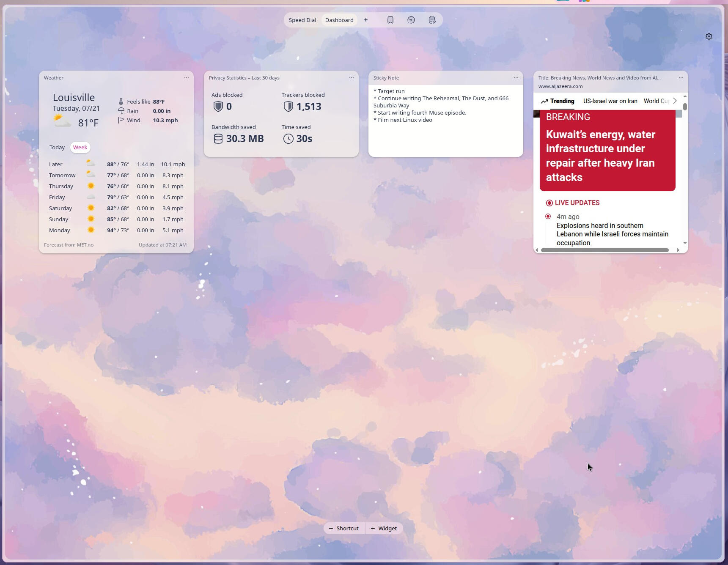This screenshot has height=565, width=728.
Task: Add a new Widget
Action: point(384,528)
